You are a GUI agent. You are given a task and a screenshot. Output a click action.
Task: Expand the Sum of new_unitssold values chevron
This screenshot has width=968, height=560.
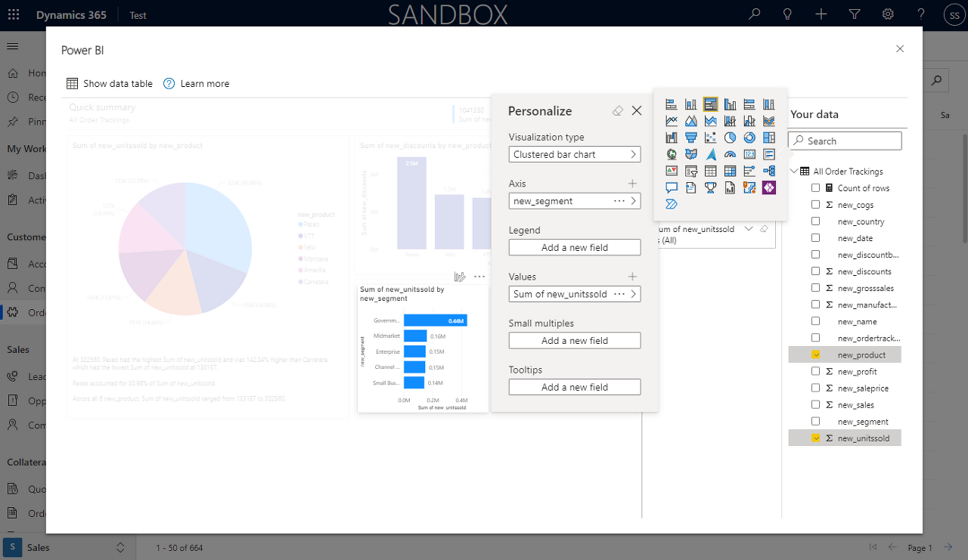click(634, 294)
